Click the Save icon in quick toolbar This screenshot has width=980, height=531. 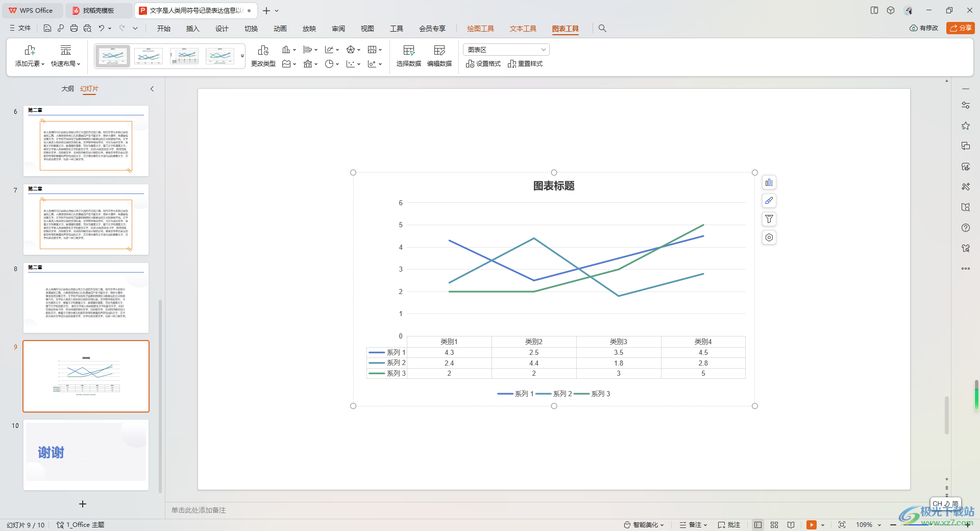[47, 29]
